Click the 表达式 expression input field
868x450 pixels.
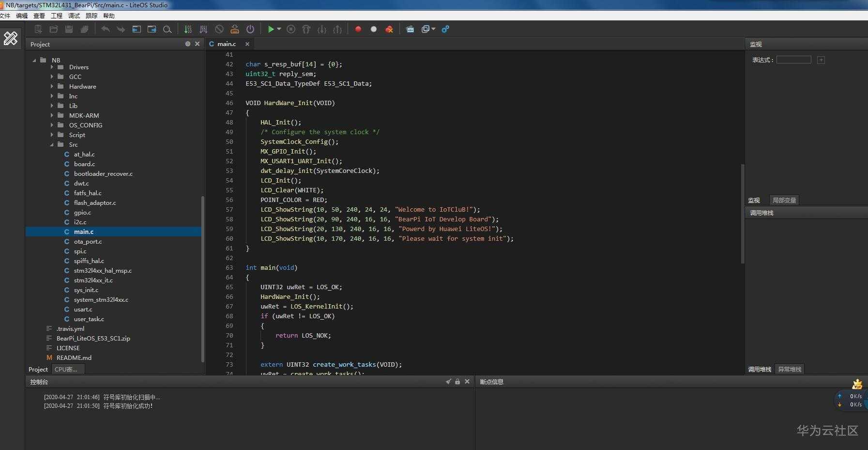coord(793,60)
